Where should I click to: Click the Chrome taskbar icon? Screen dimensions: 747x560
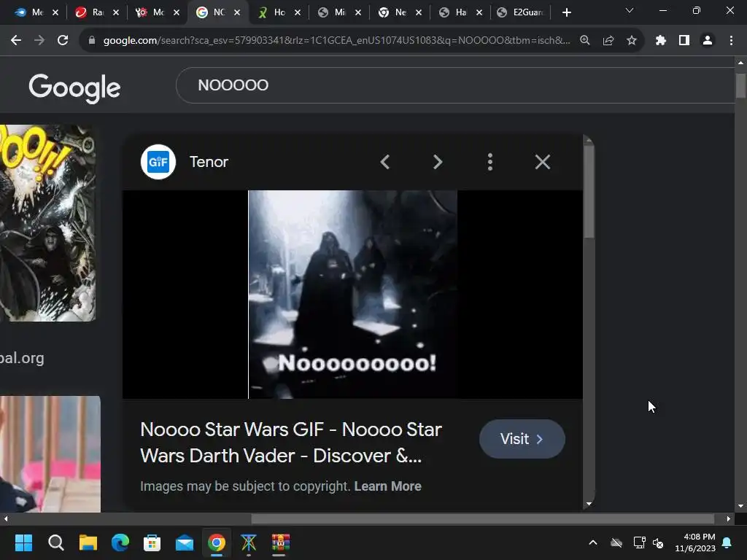[217, 542]
